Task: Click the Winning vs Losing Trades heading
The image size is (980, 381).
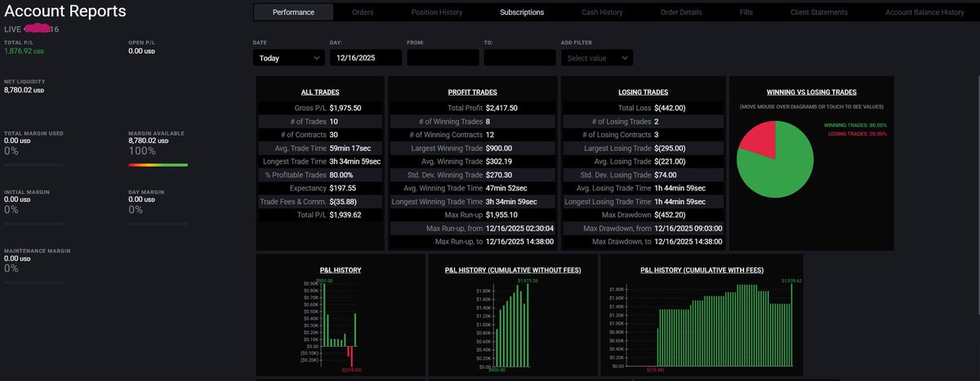Action: point(811,92)
